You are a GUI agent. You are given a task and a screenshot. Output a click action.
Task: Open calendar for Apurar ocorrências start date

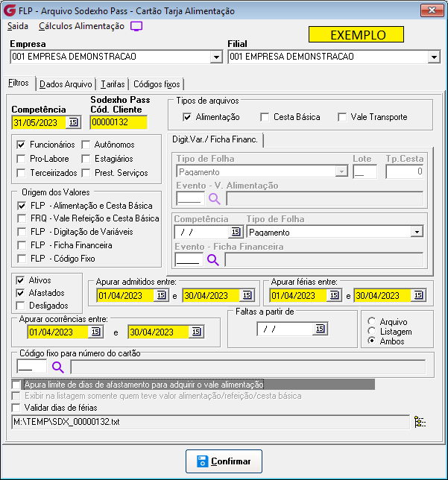(x=96, y=332)
